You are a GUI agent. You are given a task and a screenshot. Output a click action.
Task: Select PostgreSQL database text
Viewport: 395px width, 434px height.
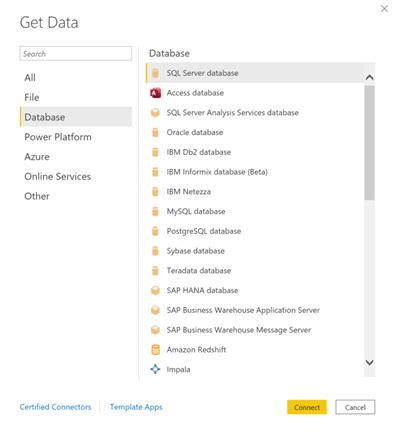(x=204, y=231)
